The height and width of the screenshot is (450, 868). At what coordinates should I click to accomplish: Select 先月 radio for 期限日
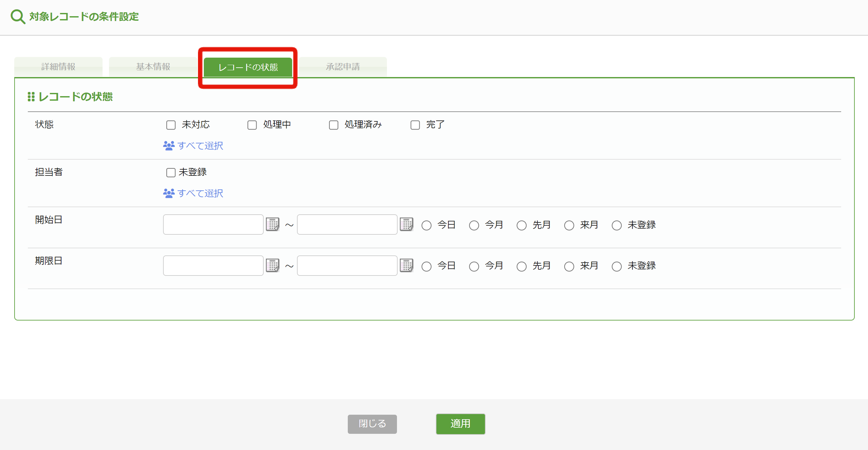point(522,266)
